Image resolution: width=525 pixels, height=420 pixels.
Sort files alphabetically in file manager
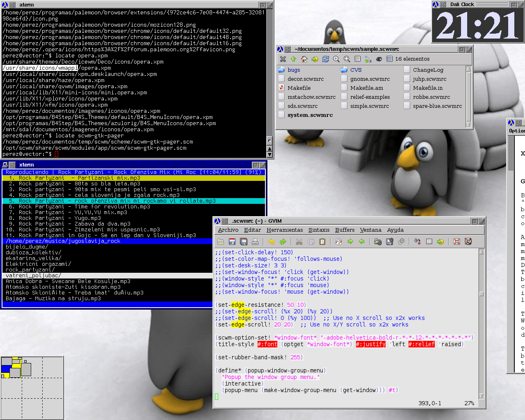click(368, 59)
